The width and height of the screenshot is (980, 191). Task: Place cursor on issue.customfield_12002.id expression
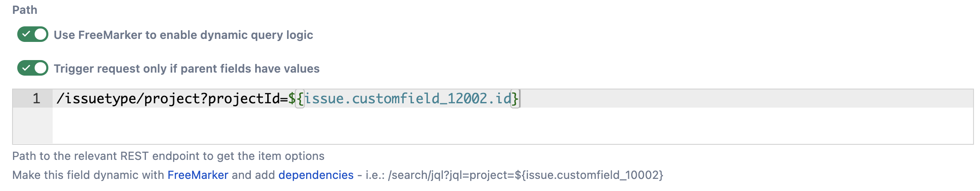[x=408, y=99]
